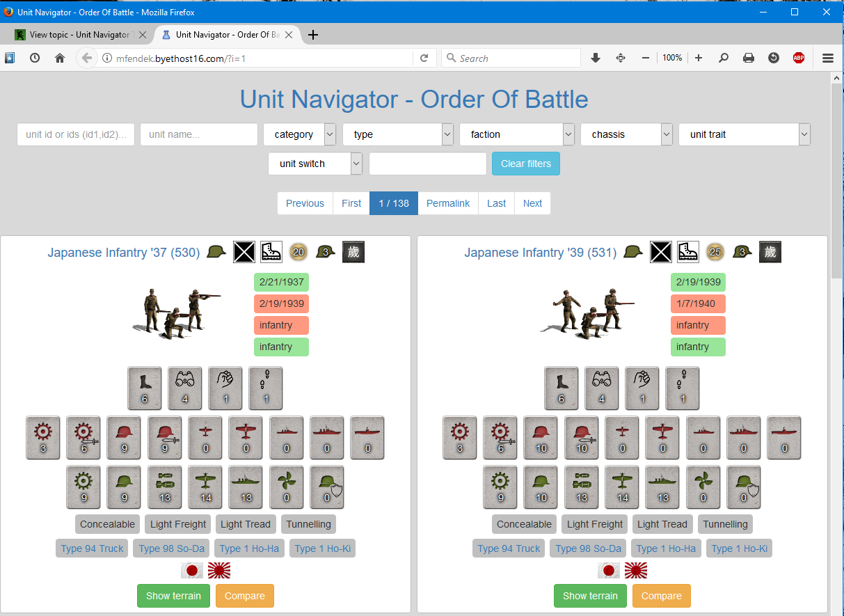The width and height of the screenshot is (844, 616).
Task: Open the Firefox hamburger menu
Action: tap(828, 58)
